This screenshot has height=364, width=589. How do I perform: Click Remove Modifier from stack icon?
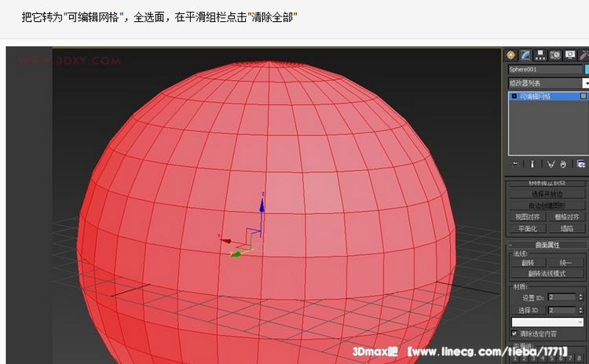563,164
